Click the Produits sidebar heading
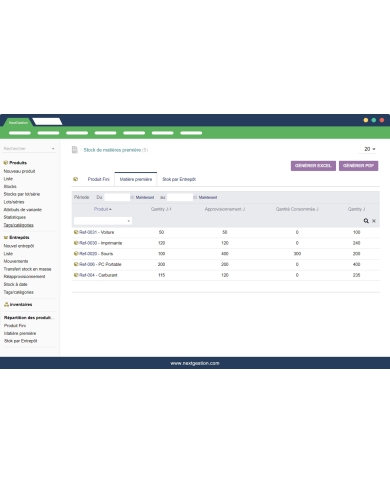This screenshot has width=390, height=484. point(18,163)
